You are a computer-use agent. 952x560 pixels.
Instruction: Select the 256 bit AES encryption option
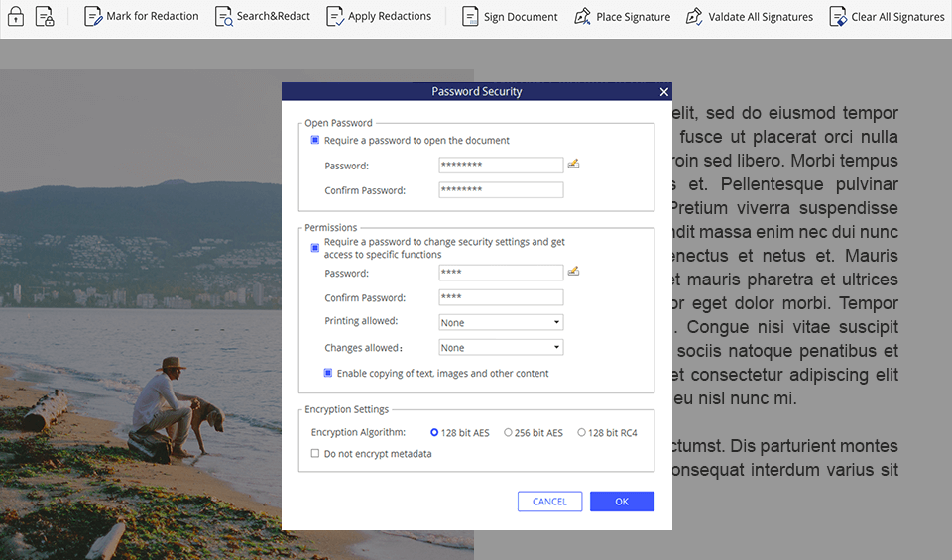[x=508, y=433]
